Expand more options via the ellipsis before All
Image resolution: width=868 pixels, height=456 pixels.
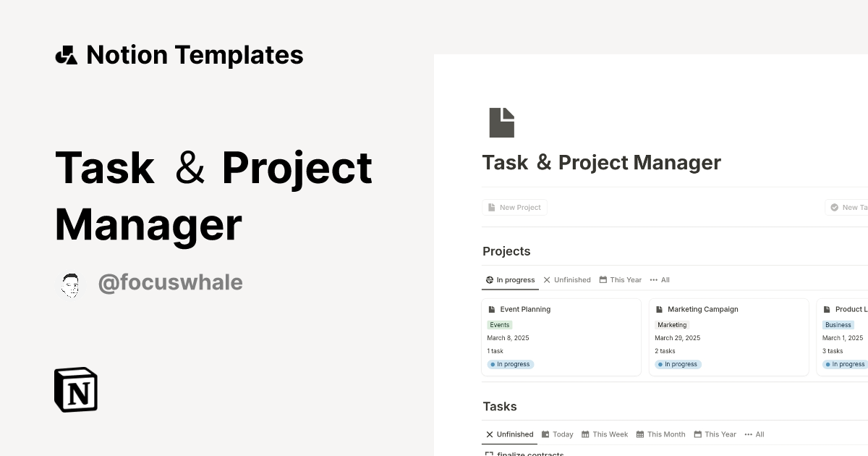coord(653,279)
